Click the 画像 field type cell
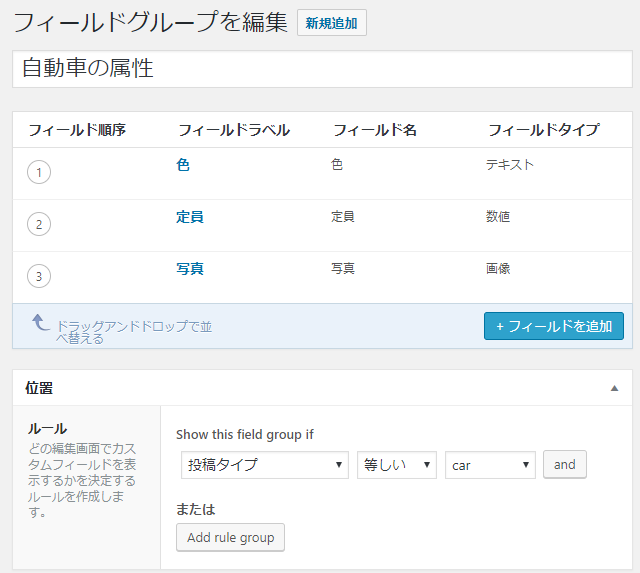 (x=498, y=269)
